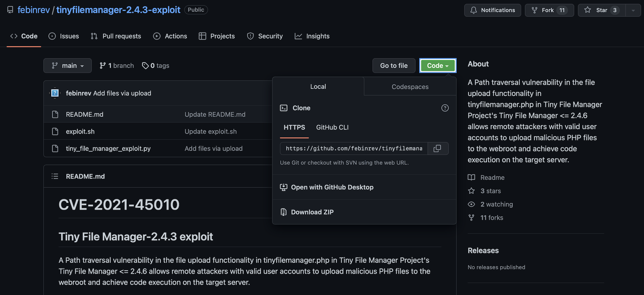
Task: Collapse the green Code dropdown
Action: pos(438,66)
